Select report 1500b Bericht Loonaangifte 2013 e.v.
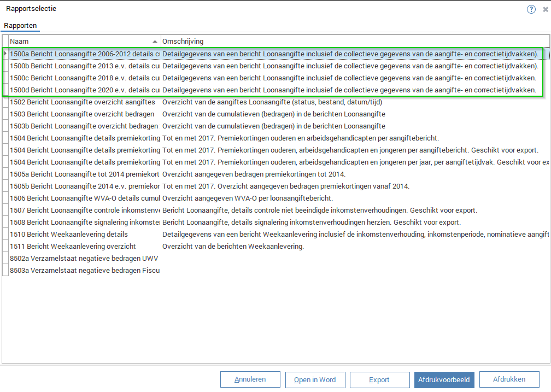Screen dimensions: 551x392 point(85,66)
